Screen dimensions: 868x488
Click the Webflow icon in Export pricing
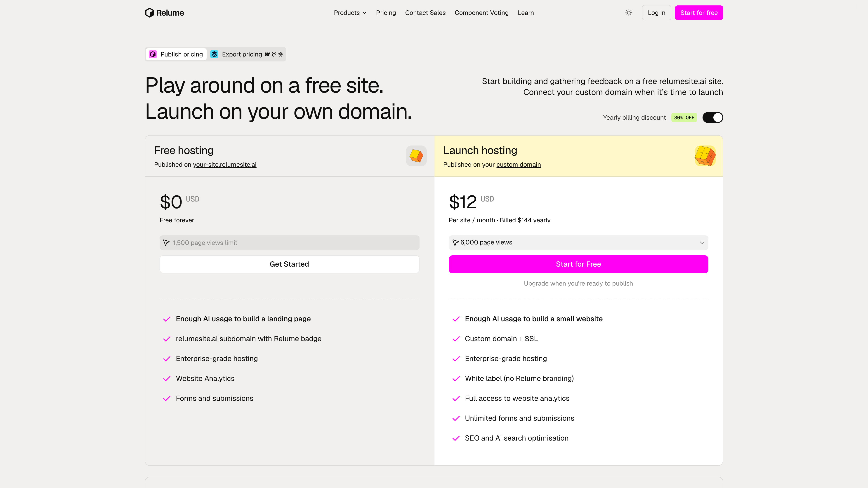tap(267, 54)
